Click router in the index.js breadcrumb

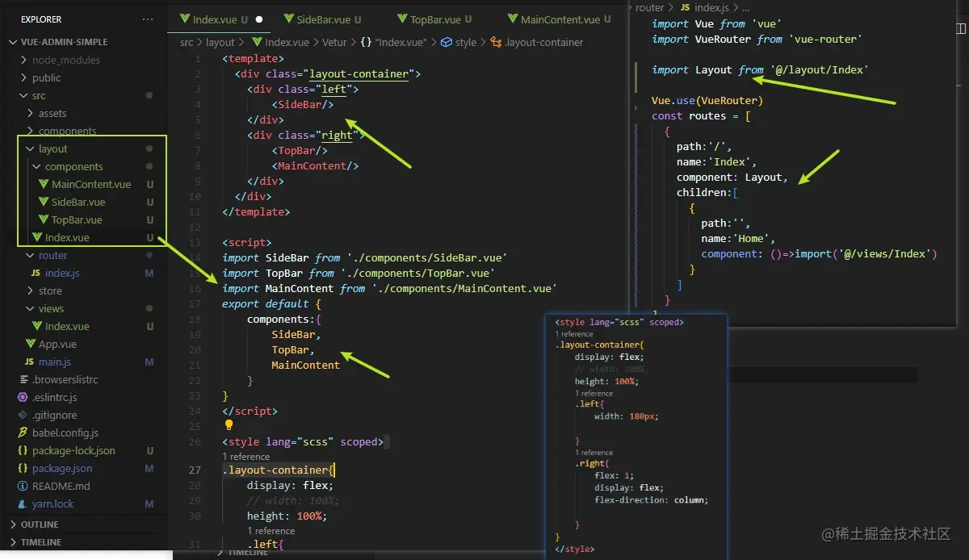tap(649, 7)
